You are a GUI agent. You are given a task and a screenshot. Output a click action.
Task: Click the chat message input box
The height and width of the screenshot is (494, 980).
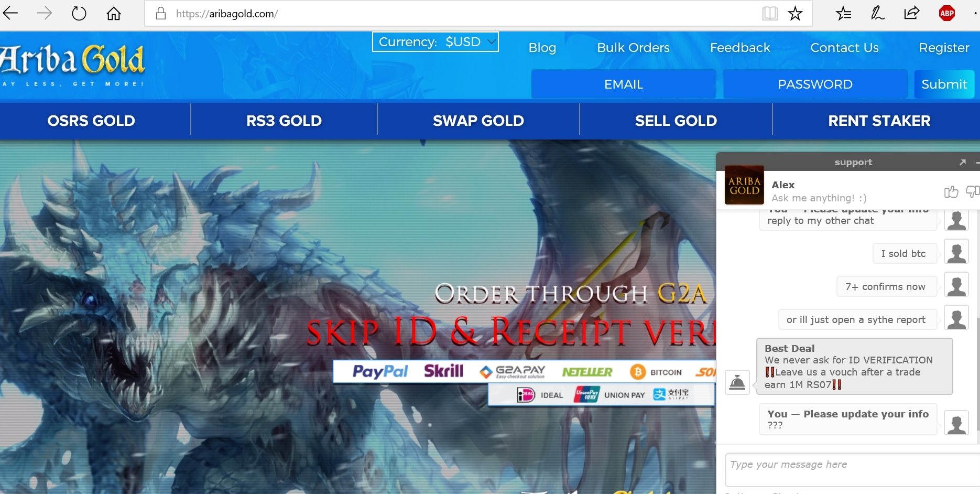point(852,470)
